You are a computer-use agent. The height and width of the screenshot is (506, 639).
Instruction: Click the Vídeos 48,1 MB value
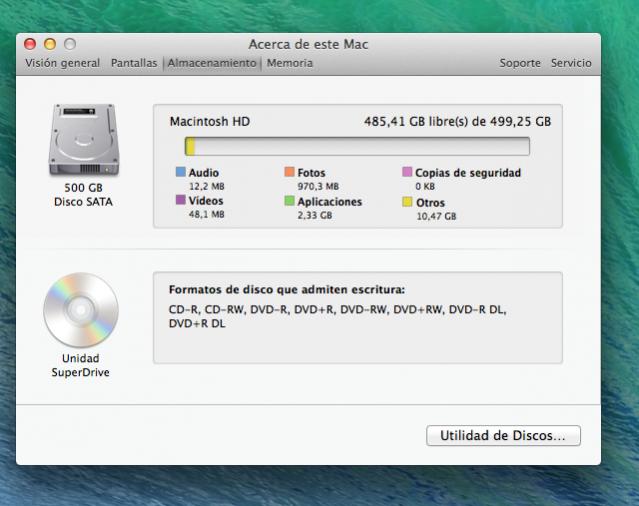pyautogui.click(x=207, y=214)
